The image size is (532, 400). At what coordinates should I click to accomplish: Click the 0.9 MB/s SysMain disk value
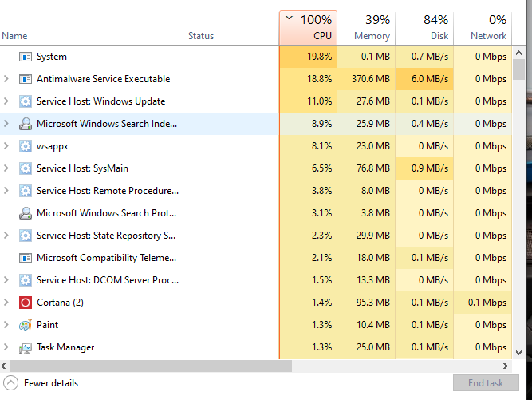pos(430,168)
